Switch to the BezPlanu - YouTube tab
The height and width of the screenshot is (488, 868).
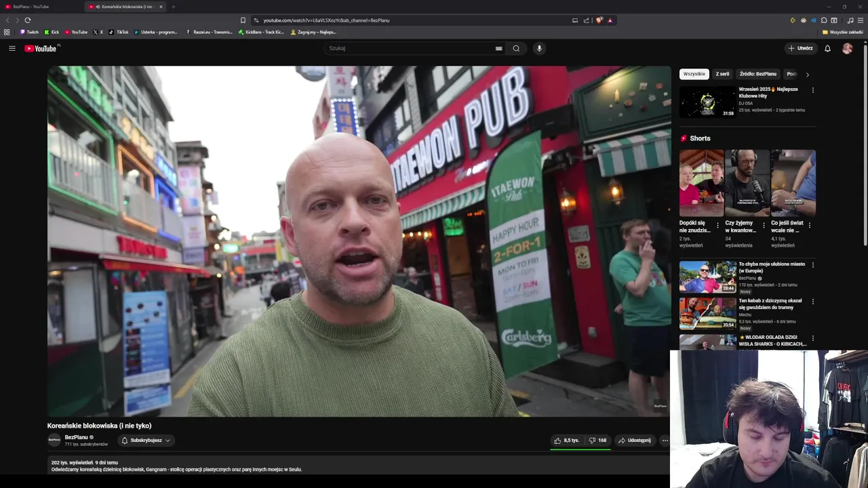coord(41,7)
